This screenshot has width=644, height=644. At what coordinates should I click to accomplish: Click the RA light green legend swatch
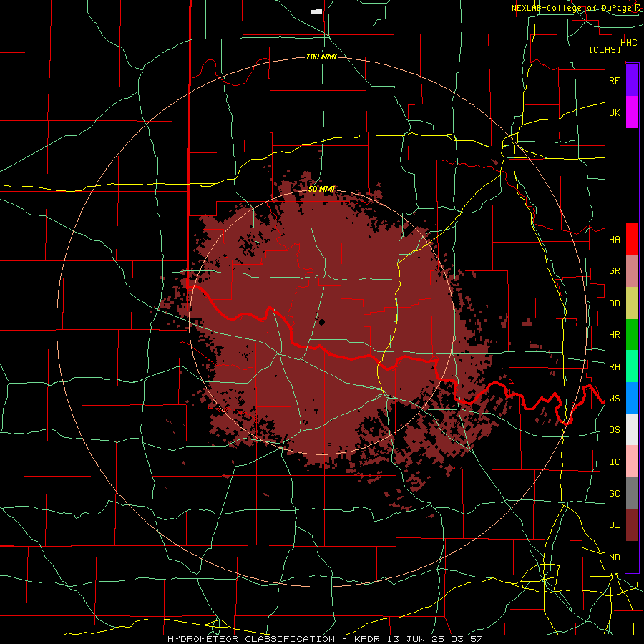(x=632, y=366)
